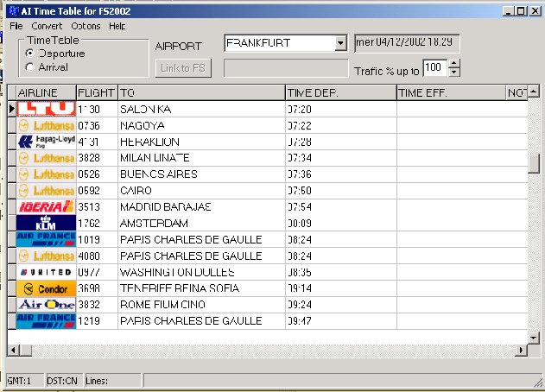
Task: Select row header of the LTU row
Action: click(x=12, y=109)
